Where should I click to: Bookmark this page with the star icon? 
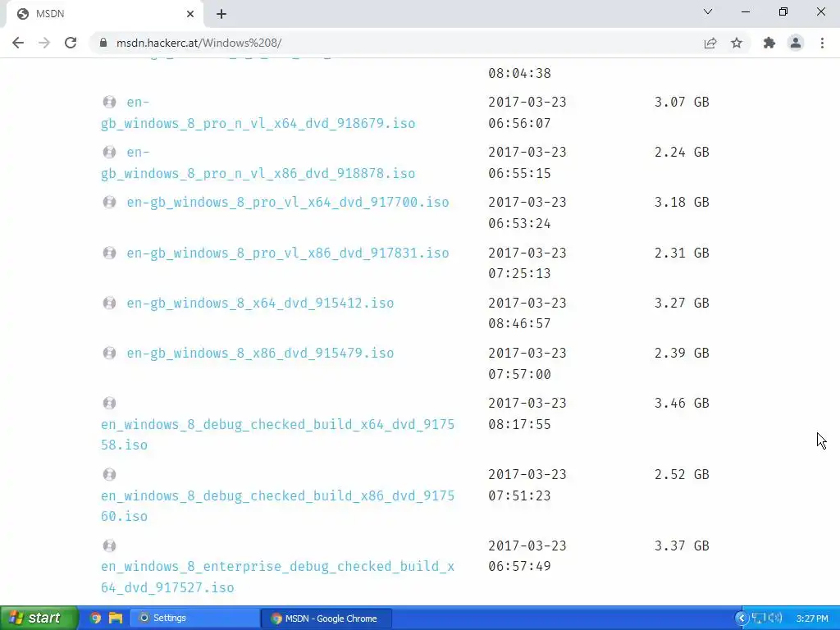click(x=737, y=43)
